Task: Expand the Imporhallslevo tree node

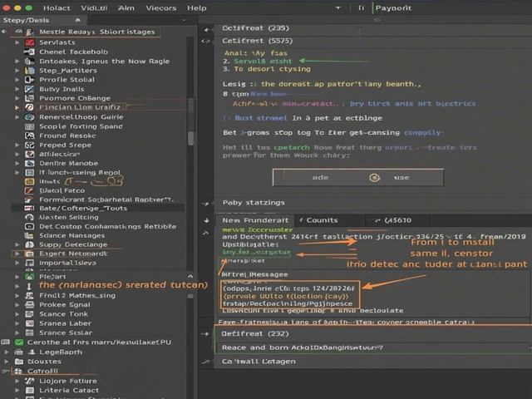Action: 17,263
